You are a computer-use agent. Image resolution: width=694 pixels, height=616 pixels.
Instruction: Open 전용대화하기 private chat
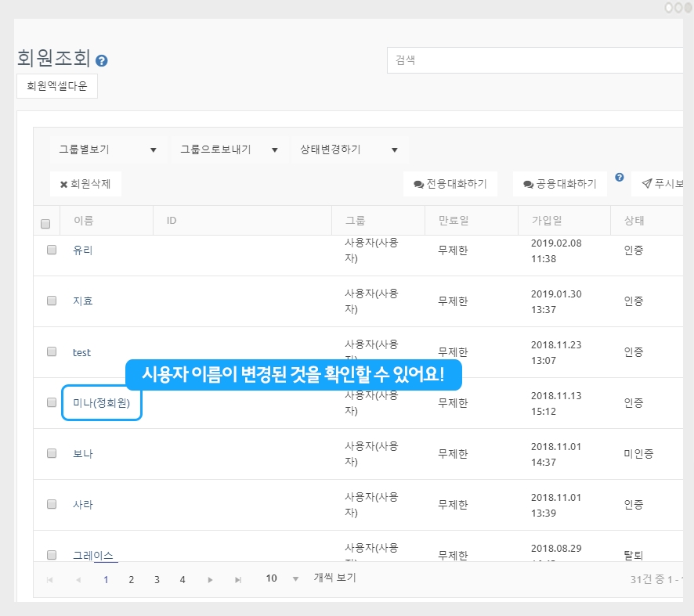[x=450, y=184]
